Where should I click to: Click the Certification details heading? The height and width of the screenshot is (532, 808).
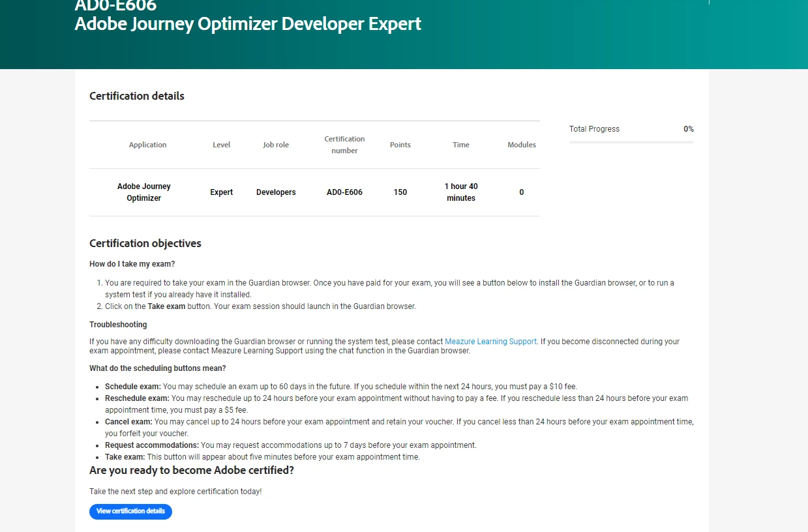[x=137, y=96]
